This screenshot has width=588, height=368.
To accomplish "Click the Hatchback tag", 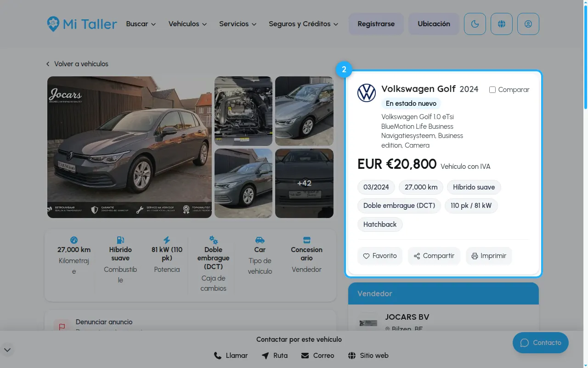I will [x=380, y=224].
